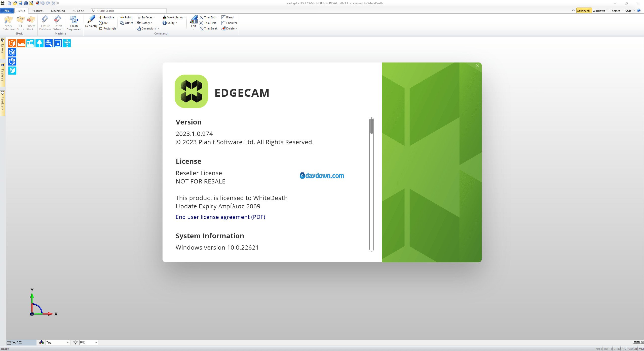
Task: Click the zoom magnifier with arrows workflow icon
Action: [49, 43]
